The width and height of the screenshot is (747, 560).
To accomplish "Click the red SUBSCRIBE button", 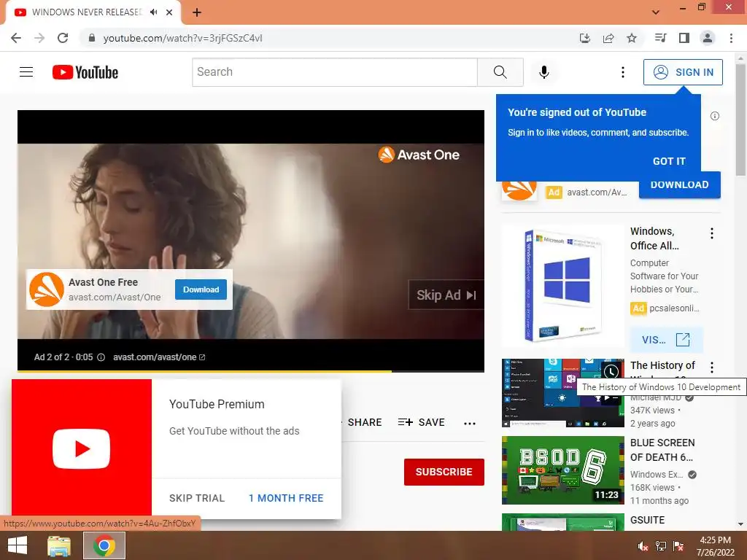I will point(444,472).
